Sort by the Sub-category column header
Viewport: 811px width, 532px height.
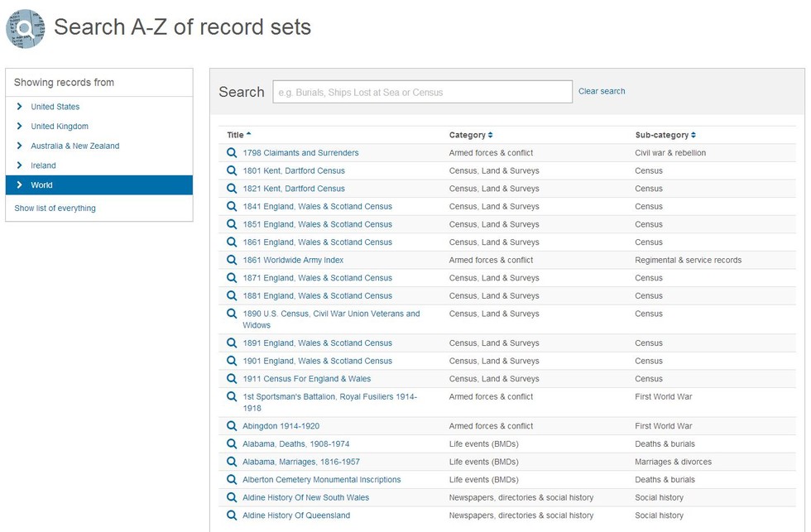[x=665, y=135]
